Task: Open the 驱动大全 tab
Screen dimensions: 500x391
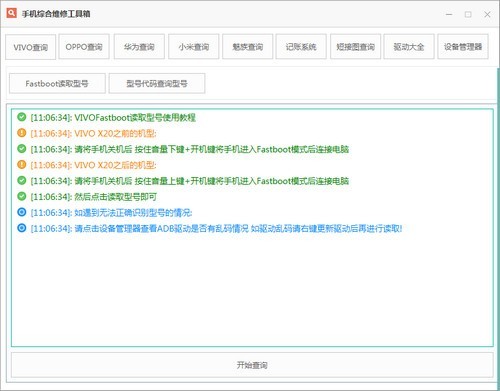Action: [x=409, y=47]
